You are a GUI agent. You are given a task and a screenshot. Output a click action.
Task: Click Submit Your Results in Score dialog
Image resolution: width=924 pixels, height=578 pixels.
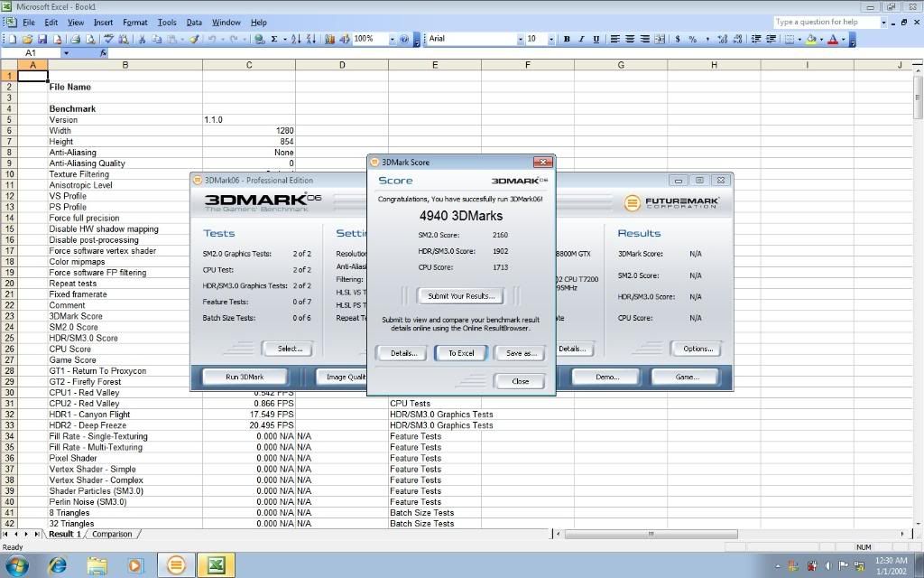point(461,296)
